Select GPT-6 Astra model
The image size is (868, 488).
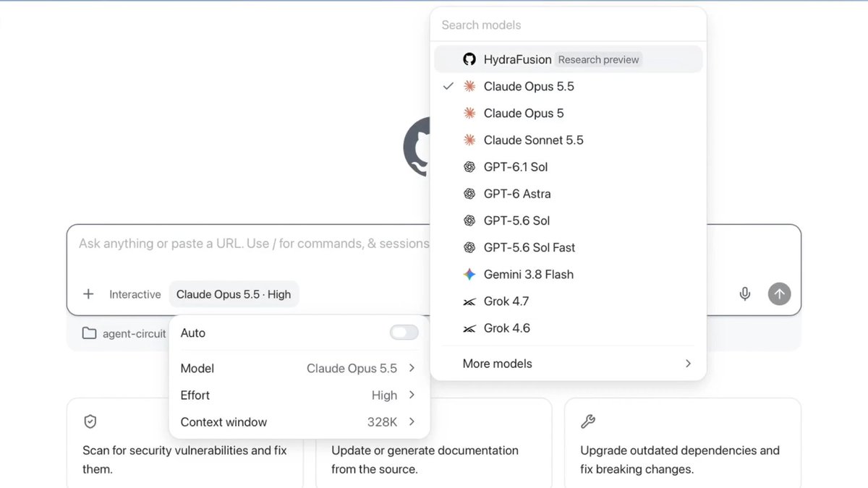pos(569,194)
